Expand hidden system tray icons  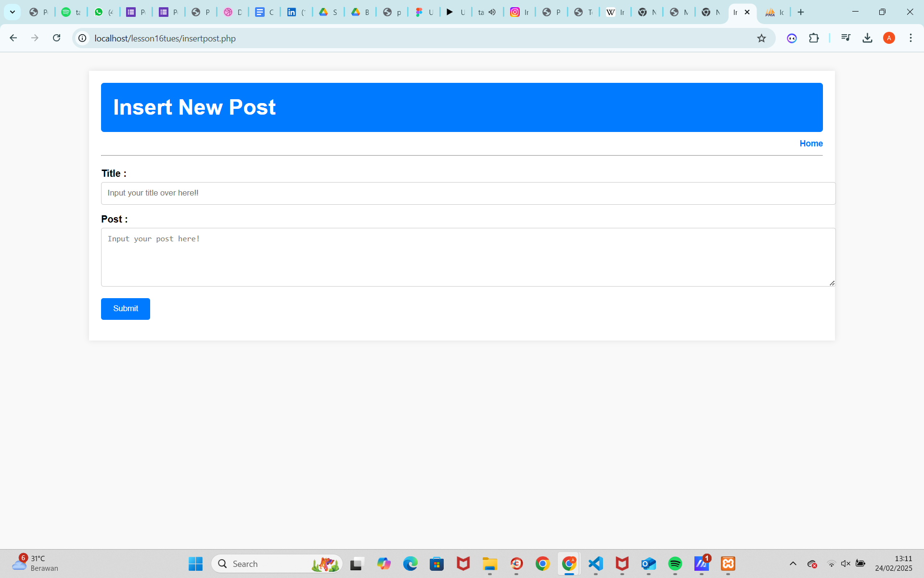click(793, 564)
